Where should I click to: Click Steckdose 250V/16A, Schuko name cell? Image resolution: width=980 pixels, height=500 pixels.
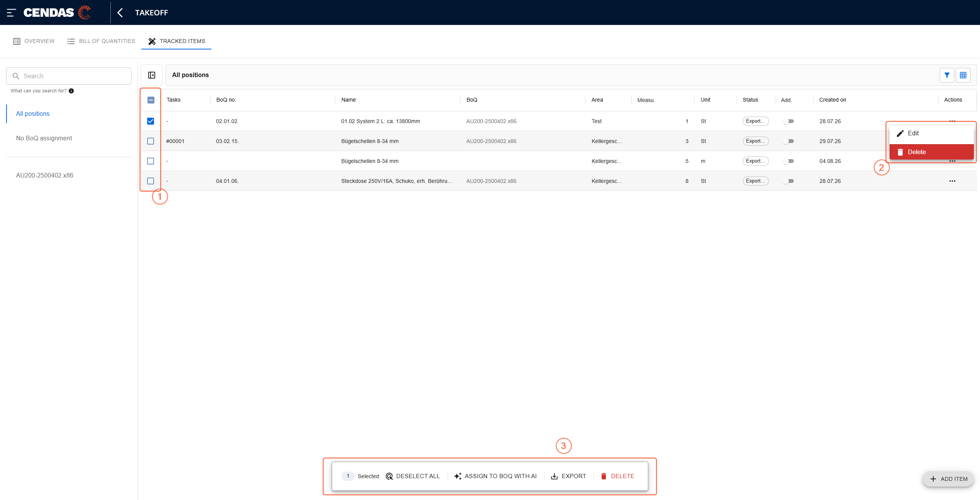(397, 181)
